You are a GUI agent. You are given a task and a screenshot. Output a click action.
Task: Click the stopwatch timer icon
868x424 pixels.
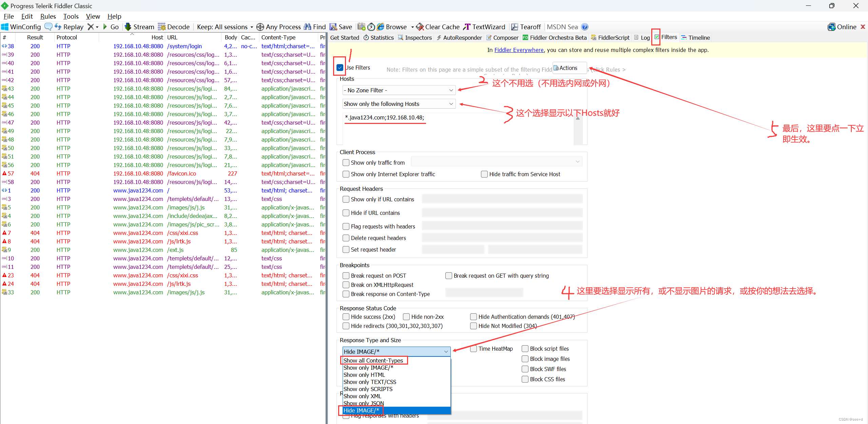371,27
